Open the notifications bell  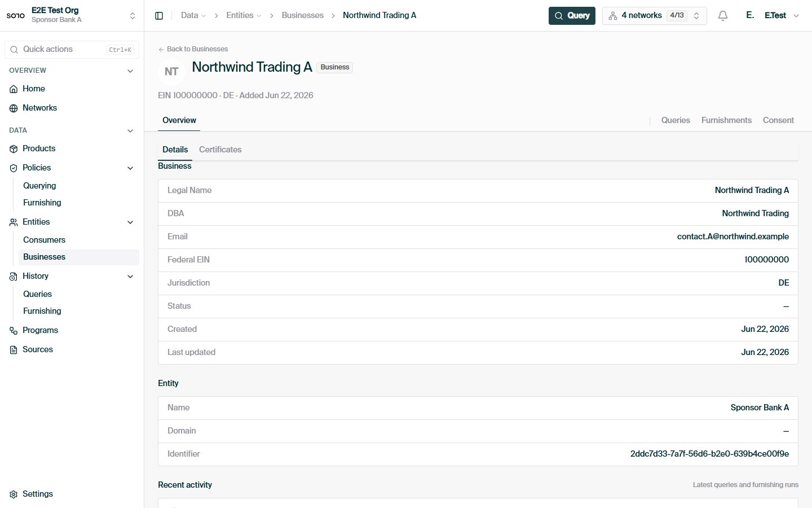[x=723, y=16]
